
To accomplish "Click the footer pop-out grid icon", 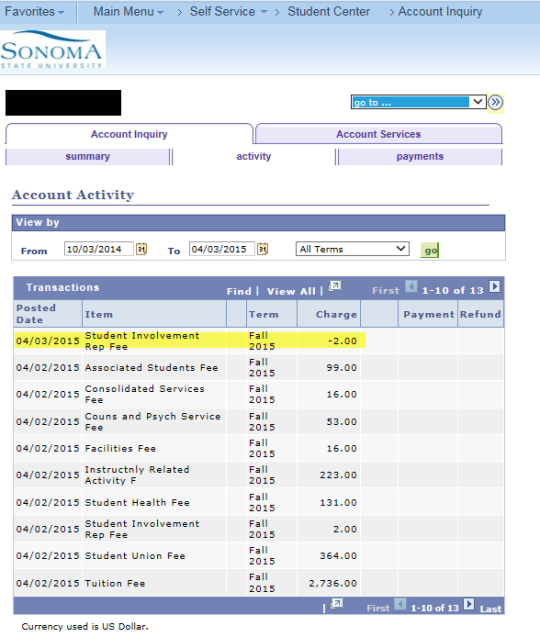I will pos(336,604).
